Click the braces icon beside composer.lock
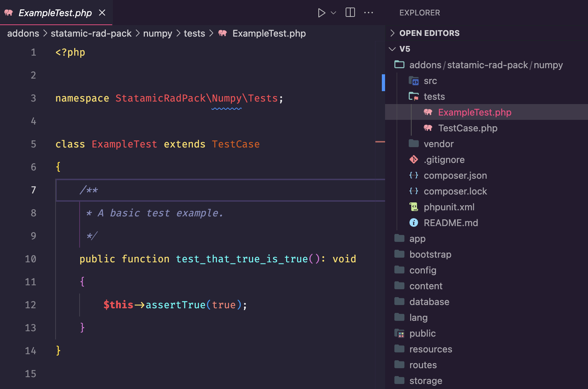The image size is (588, 389). coord(414,191)
